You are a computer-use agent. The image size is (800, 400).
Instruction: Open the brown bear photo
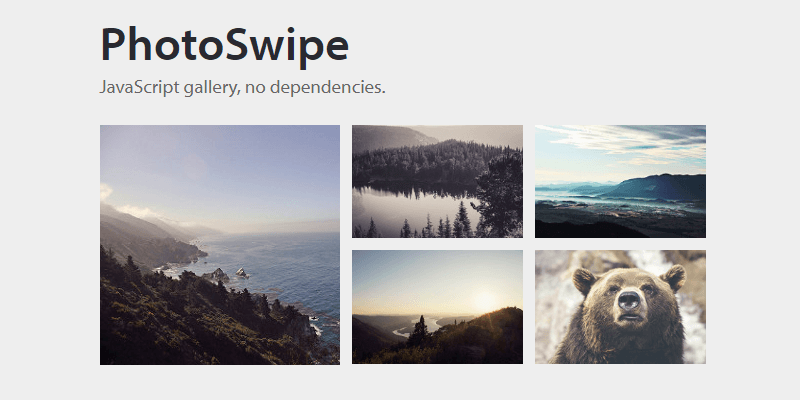click(x=620, y=307)
